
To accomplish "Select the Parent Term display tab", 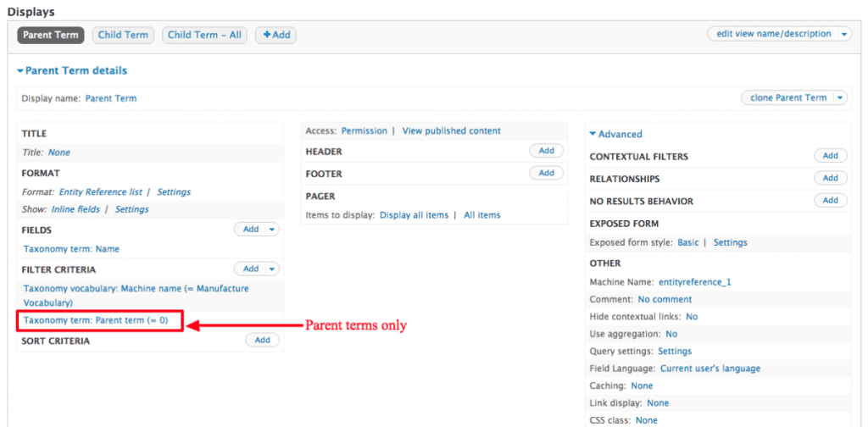I will tap(51, 35).
